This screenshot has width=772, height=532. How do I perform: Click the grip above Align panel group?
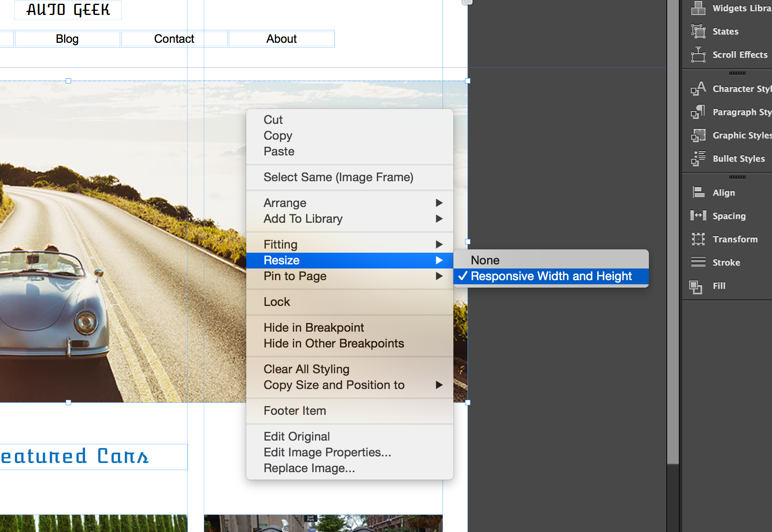coord(737,177)
